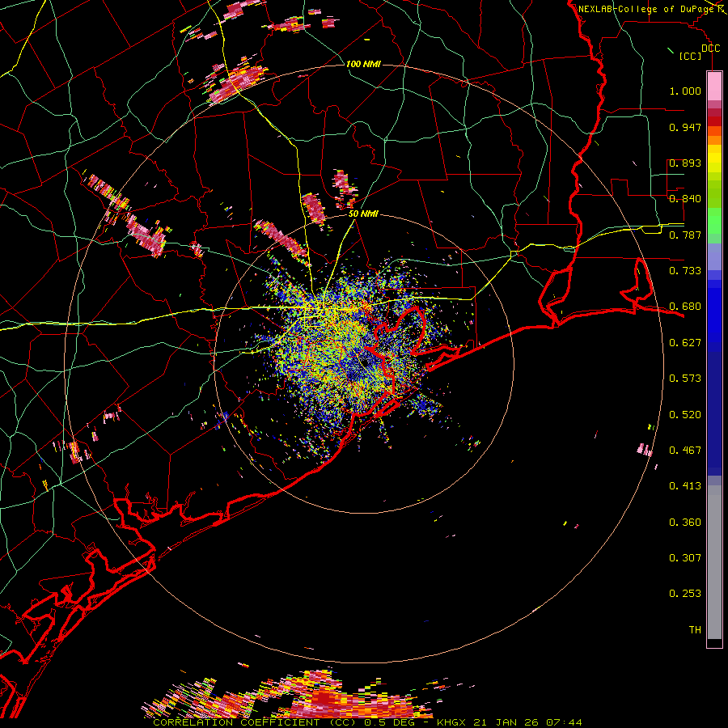
Task: Click the 07:44 timestamp in caption
Action: pyautogui.click(x=565, y=722)
